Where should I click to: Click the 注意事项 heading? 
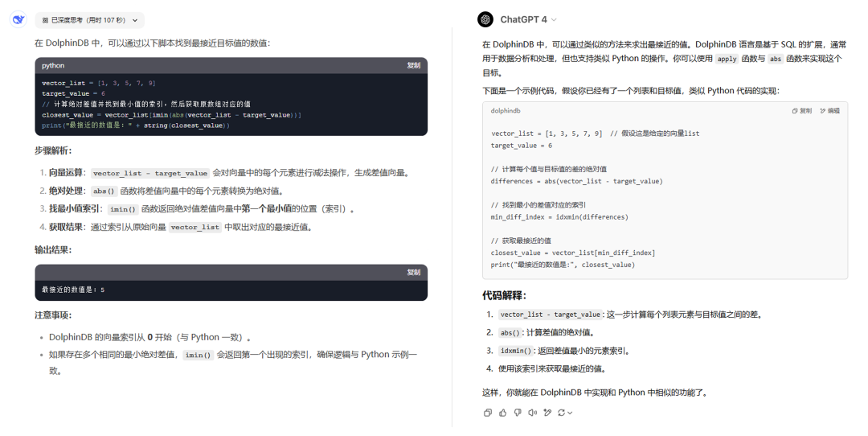point(53,315)
